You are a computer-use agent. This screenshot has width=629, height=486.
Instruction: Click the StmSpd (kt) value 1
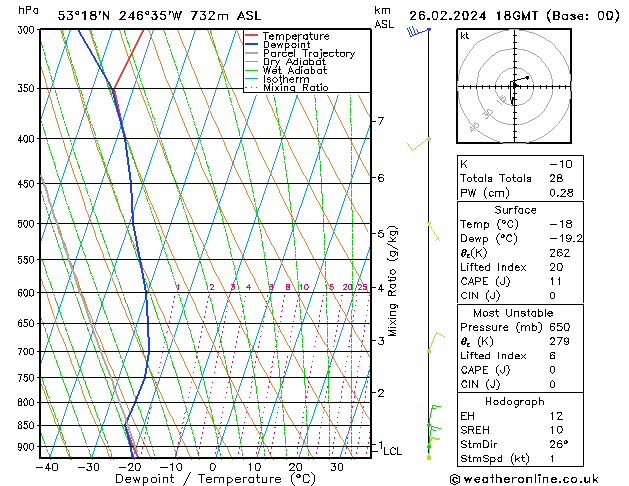coord(552,458)
